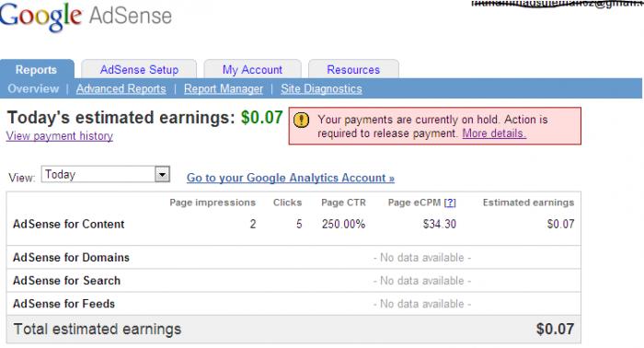Open the View dropdown arrow
644x348 pixels.
coord(162,174)
